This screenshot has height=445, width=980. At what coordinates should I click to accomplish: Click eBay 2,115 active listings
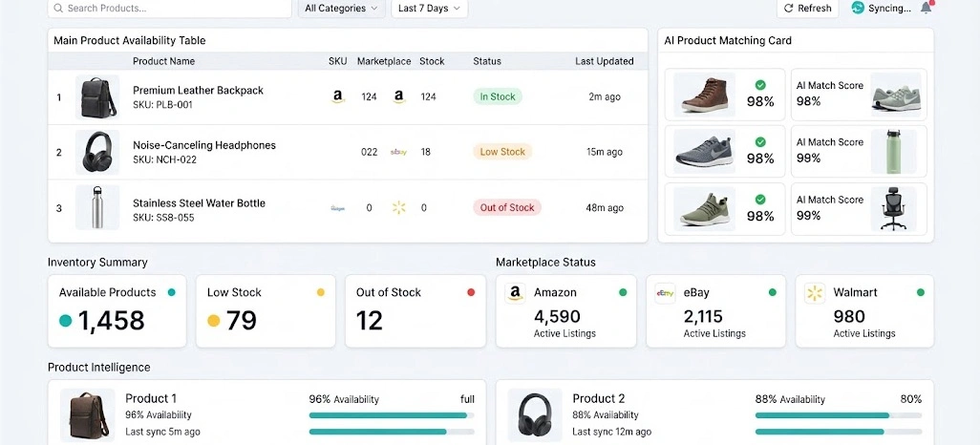pyautogui.click(x=714, y=323)
